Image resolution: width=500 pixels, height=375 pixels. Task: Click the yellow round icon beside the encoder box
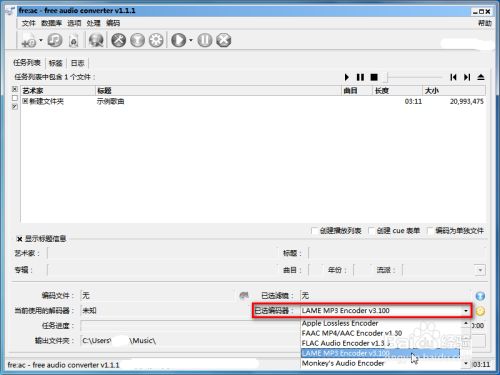(480, 311)
